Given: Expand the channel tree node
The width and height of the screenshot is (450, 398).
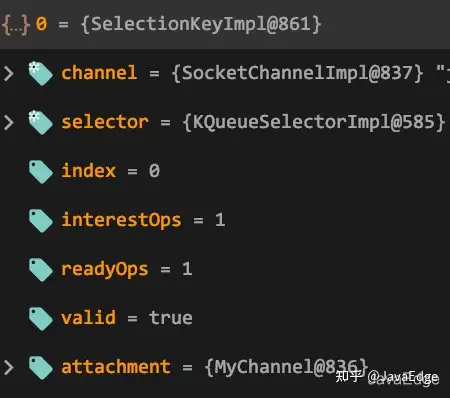Looking at the screenshot, I should click(x=9, y=73).
